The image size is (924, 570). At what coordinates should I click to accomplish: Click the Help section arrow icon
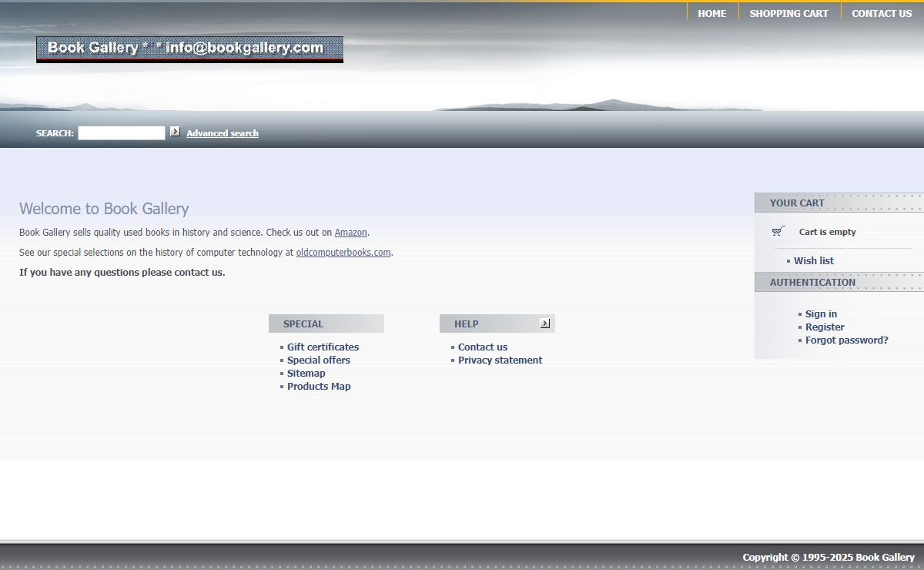[x=545, y=324]
